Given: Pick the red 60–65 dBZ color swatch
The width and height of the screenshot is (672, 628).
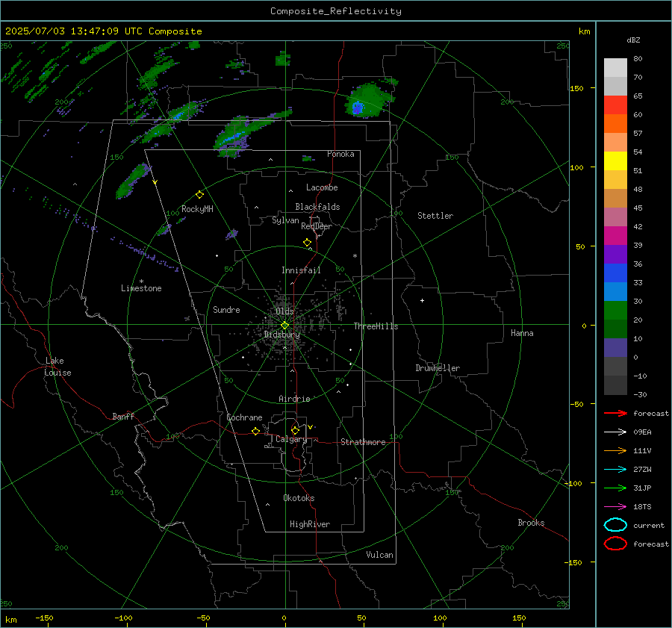Looking at the screenshot, I should point(615,105).
